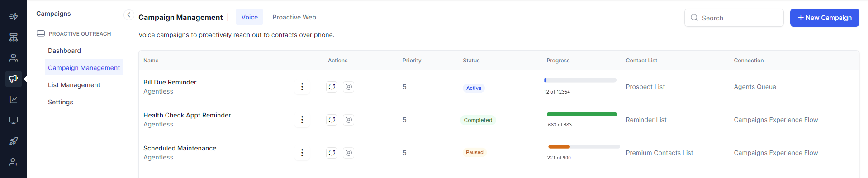Collapse the Campaigns side panel

[129, 15]
